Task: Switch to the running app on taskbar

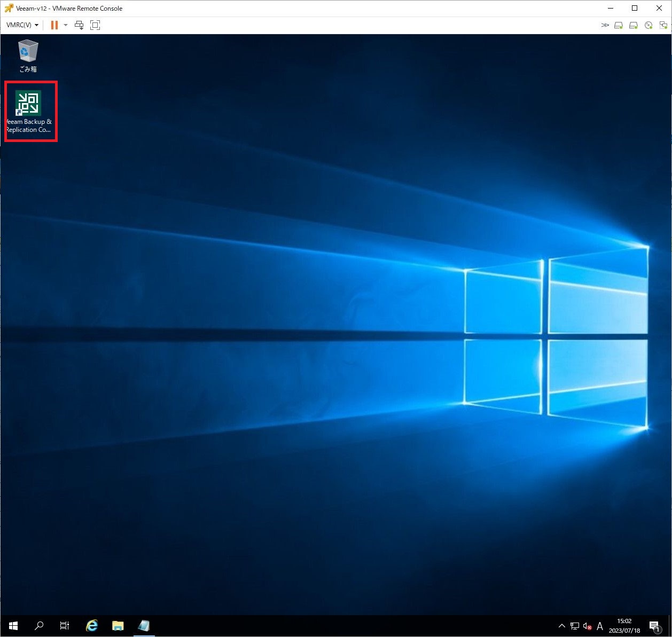Action: coord(144,626)
